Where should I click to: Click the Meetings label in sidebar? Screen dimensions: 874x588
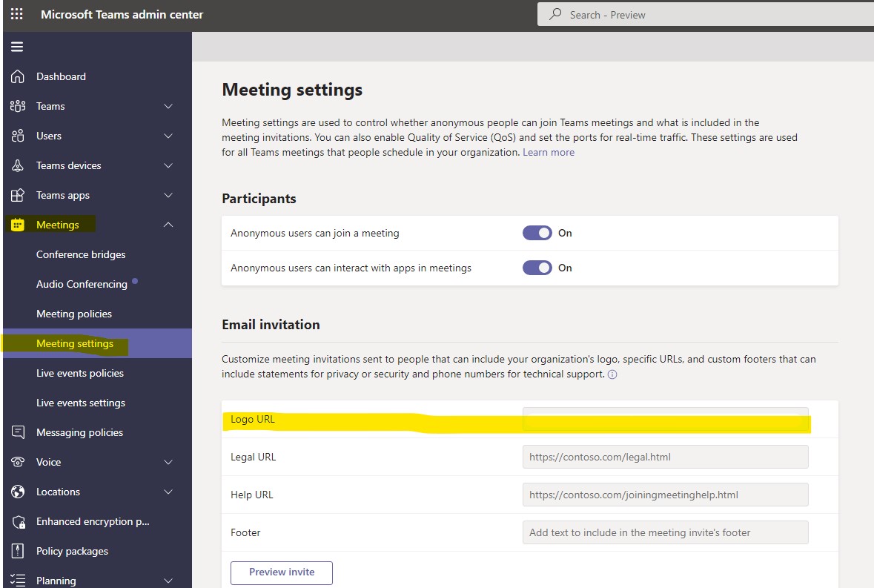[57, 225]
